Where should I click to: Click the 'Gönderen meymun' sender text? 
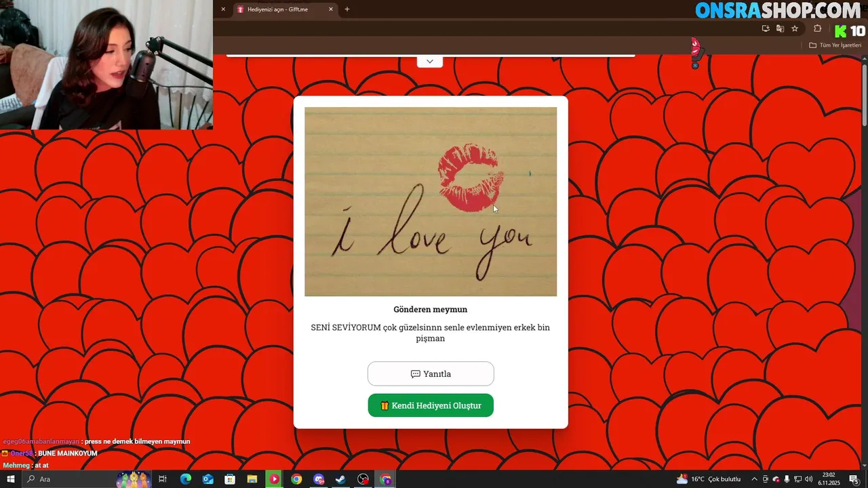[x=430, y=309]
